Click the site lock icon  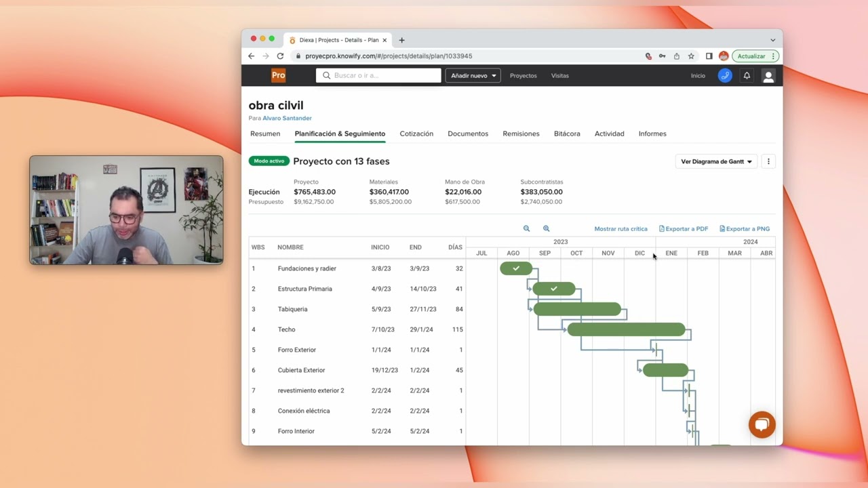coord(298,56)
